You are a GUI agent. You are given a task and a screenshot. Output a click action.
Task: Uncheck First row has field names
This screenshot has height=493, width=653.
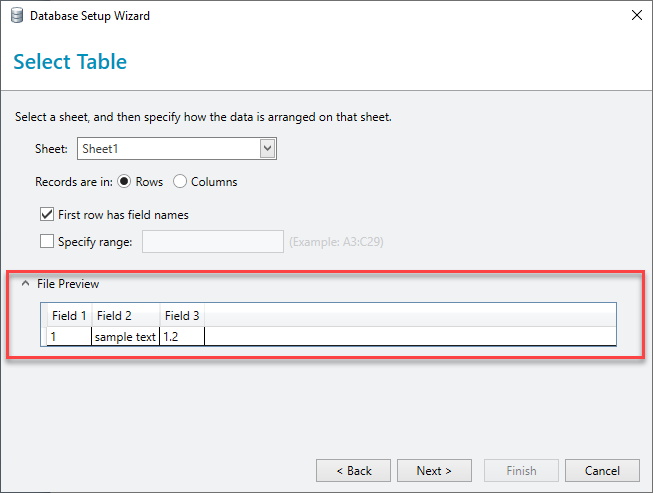(x=47, y=214)
